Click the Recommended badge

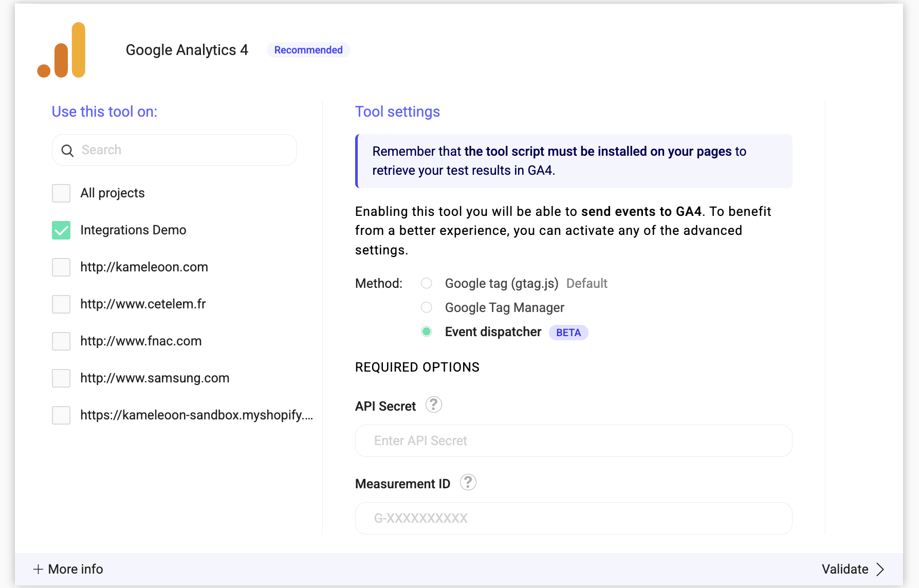coord(308,50)
